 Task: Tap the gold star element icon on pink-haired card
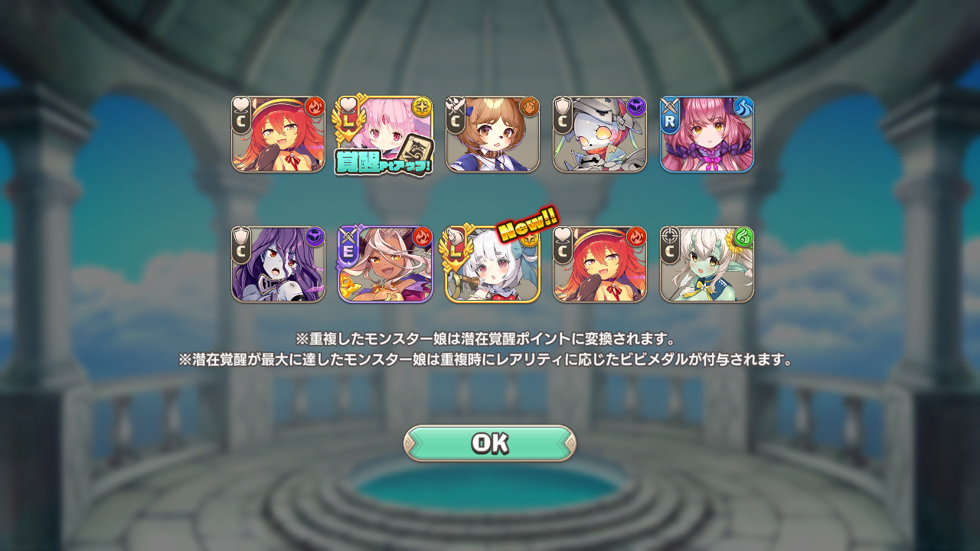coord(422,107)
